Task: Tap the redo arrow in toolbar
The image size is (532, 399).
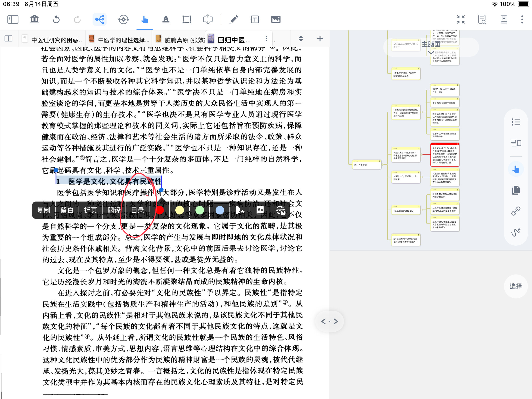Action: [77, 19]
